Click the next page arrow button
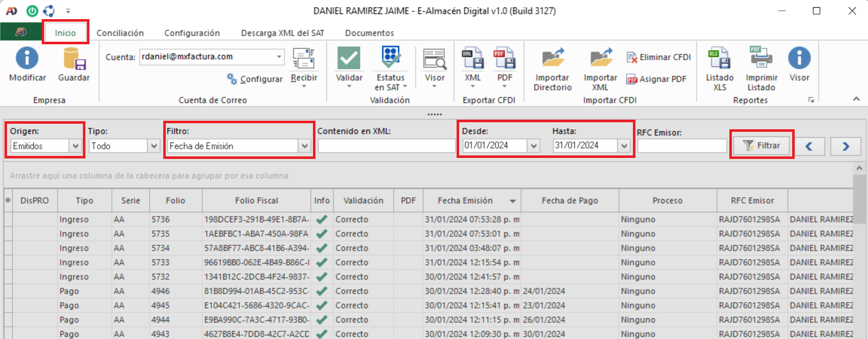Screen dimensions: 868x339 [x=845, y=146]
